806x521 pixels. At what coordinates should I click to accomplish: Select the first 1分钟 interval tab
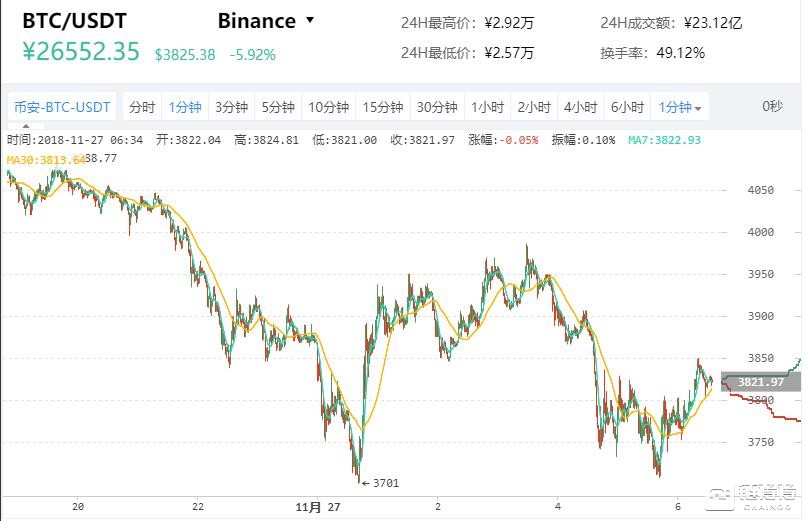tap(185, 107)
